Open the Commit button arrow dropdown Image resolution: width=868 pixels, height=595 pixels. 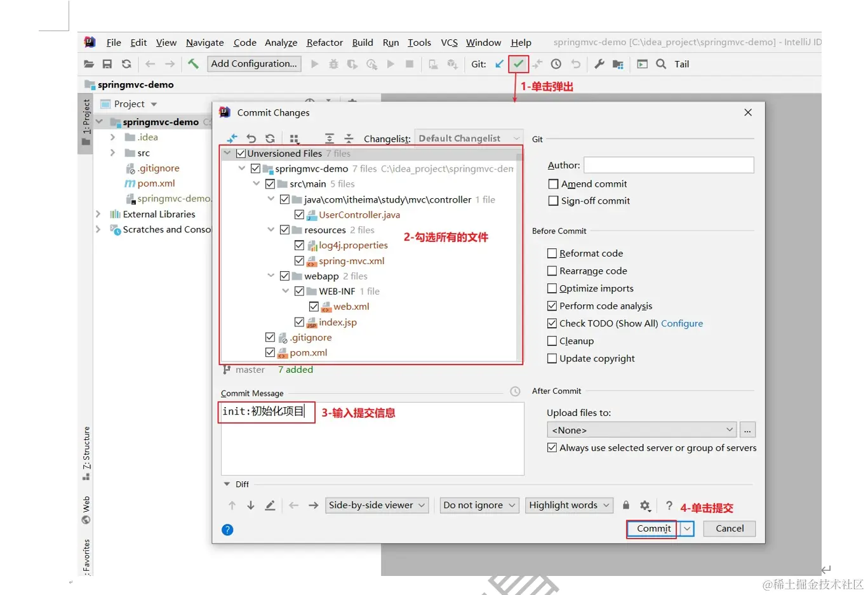[x=687, y=528]
